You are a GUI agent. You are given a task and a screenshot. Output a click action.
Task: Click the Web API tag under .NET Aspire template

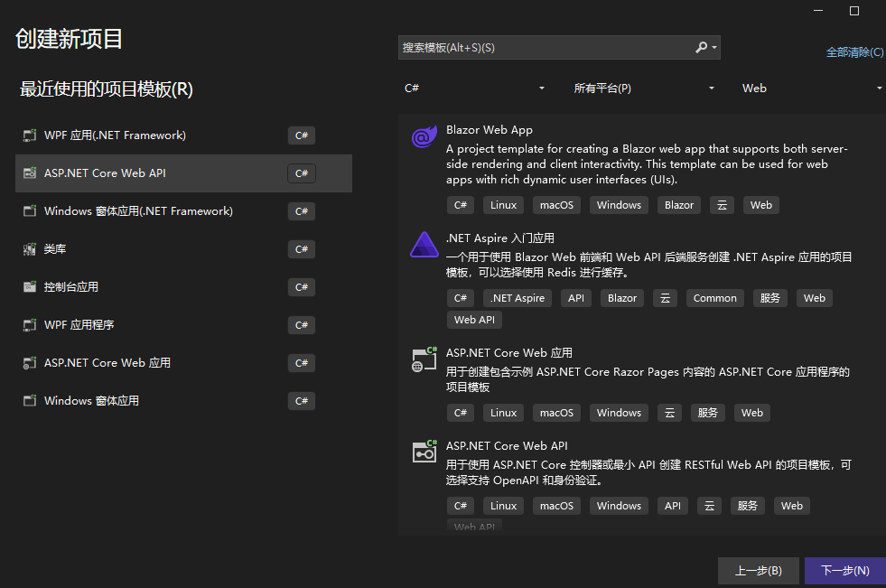click(474, 320)
